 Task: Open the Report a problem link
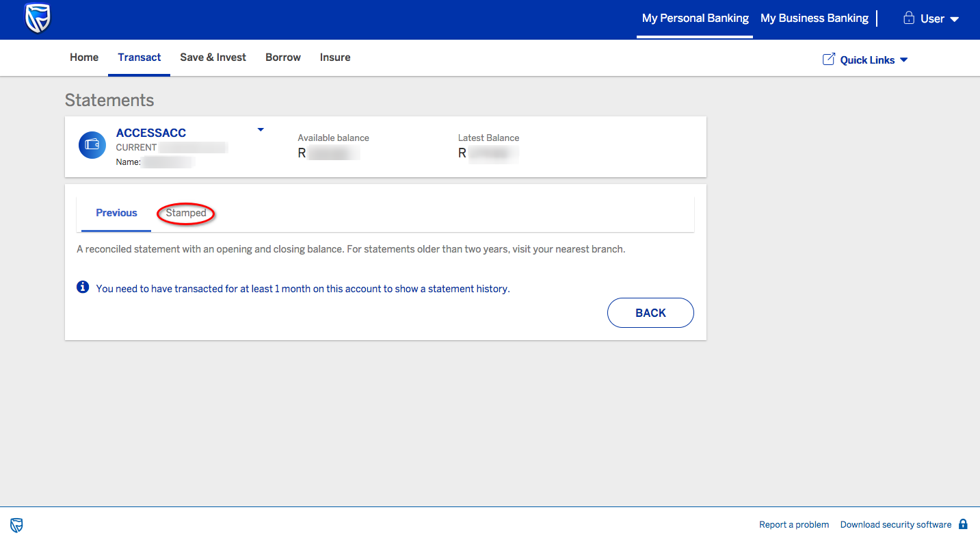click(793, 525)
